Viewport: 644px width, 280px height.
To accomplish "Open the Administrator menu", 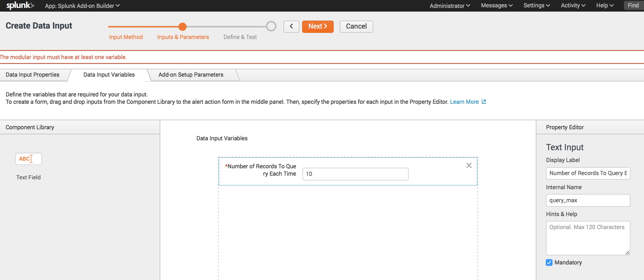I will coord(449,6).
